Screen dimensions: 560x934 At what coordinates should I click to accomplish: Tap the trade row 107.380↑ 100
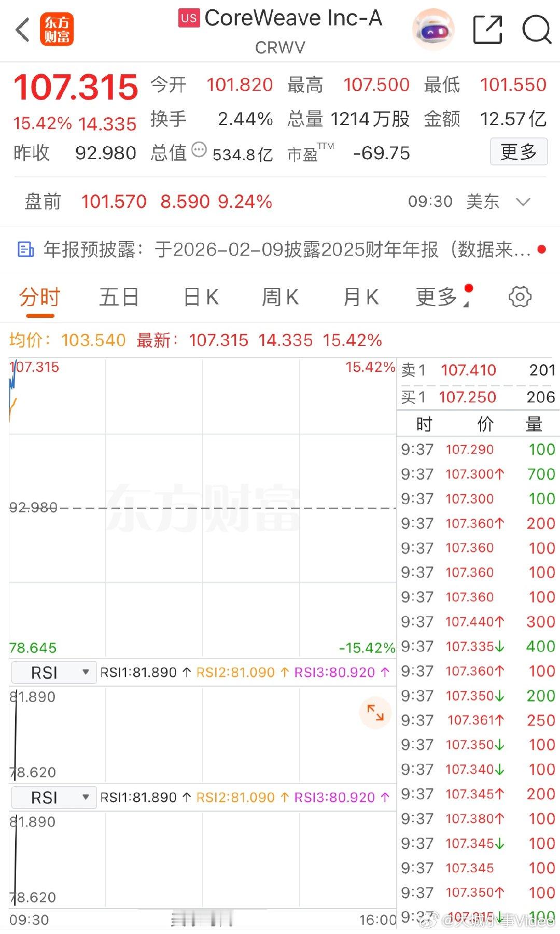click(x=478, y=819)
